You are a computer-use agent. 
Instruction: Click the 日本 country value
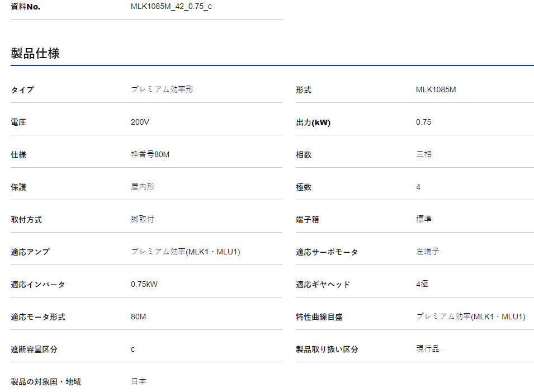[139, 381]
